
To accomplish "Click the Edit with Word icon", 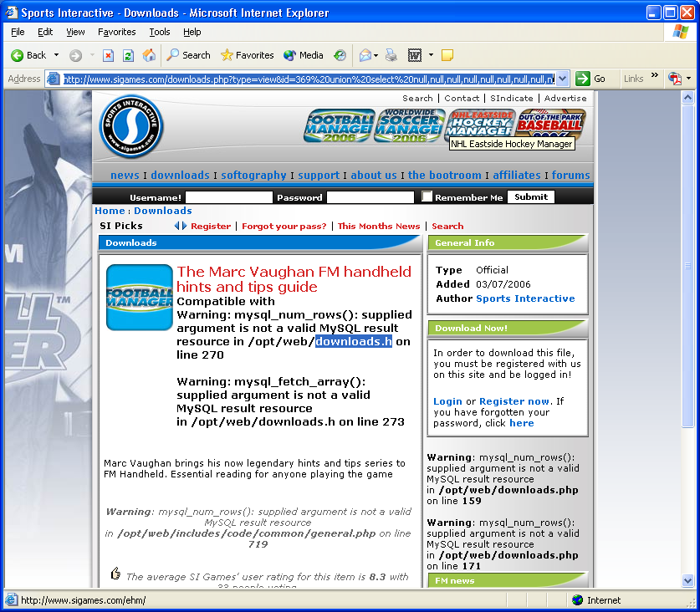I will (415, 55).
